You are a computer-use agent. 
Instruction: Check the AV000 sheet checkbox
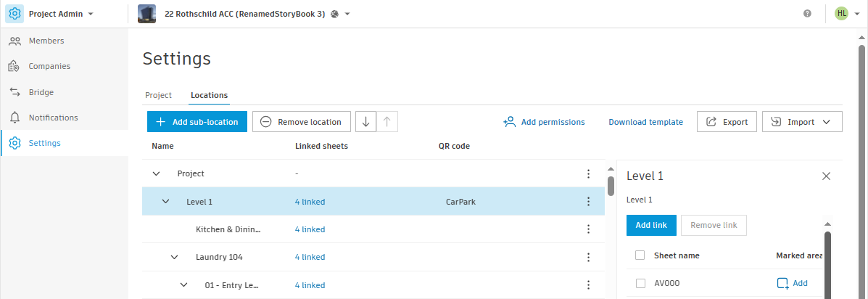click(640, 284)
